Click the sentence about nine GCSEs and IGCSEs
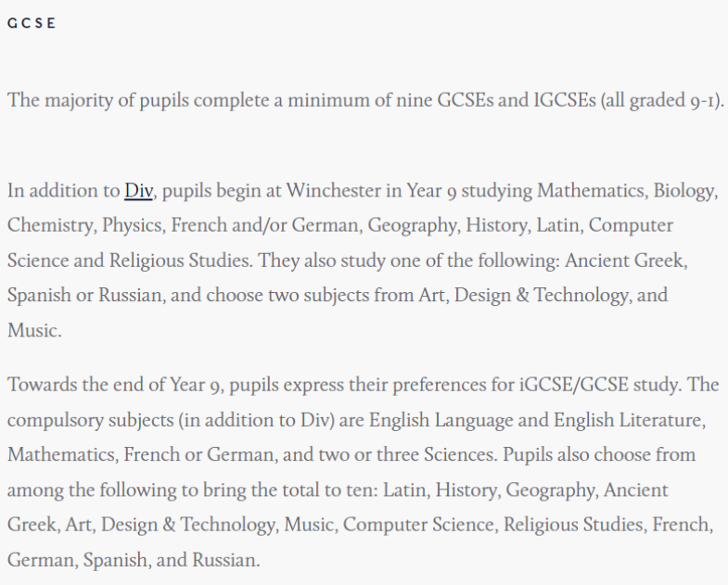728x585 pixels. pos(366,100)
